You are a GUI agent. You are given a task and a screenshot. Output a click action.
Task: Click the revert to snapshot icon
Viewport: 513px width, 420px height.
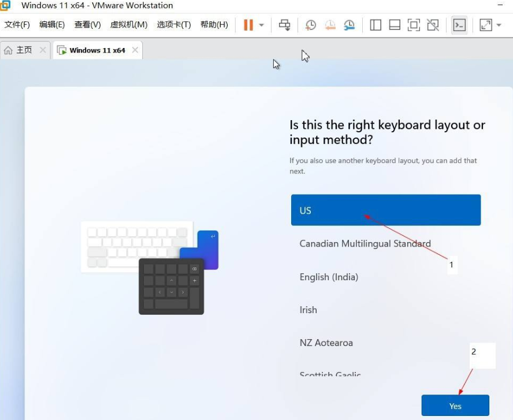[x=330, y=25]
